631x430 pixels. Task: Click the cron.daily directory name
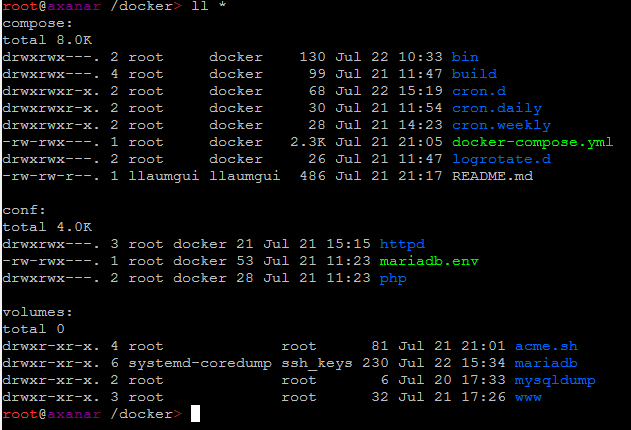coord(497,108)
